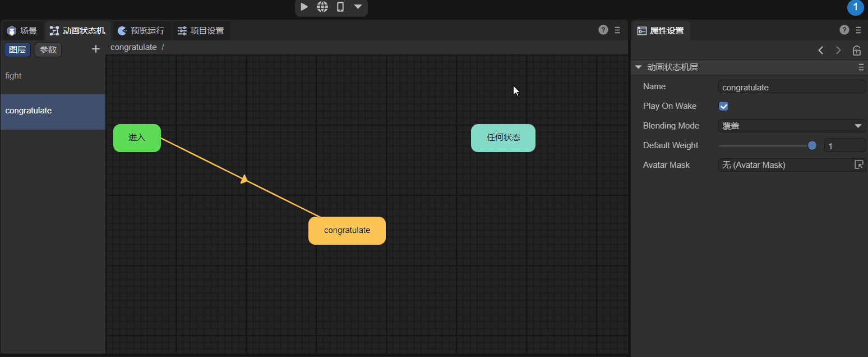The width and height of the screenshot is (868, 357).
Task: Click the 参数 button
Action: [48, 49]
